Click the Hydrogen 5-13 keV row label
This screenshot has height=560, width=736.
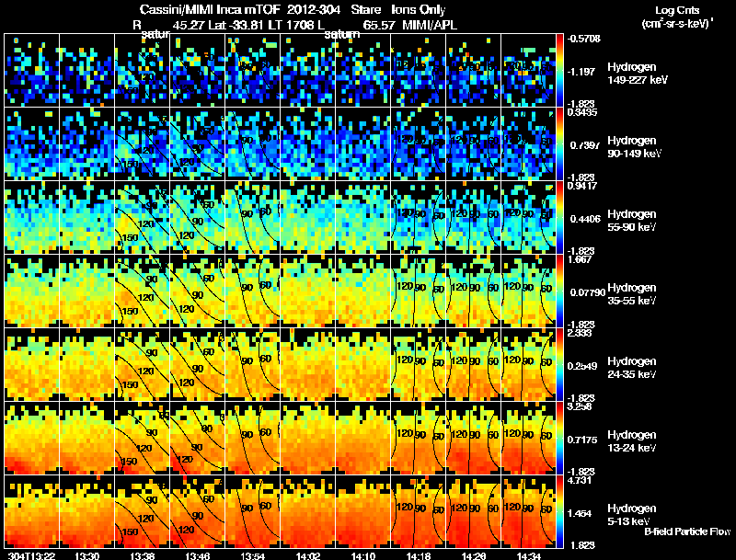coord(632,515)
